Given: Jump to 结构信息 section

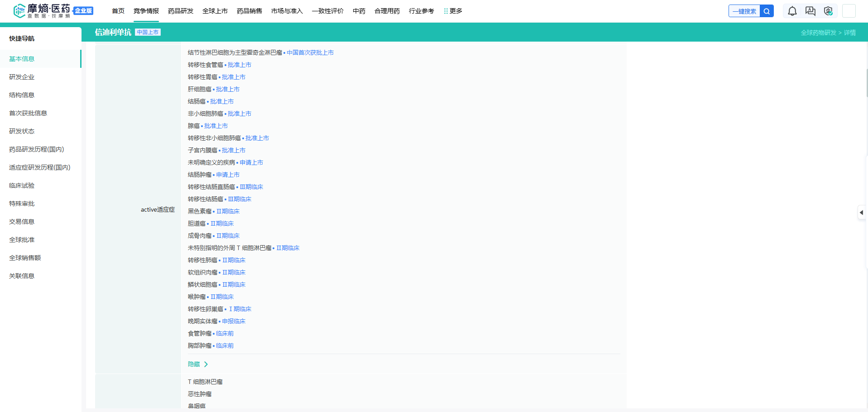Looking at the screenshot, I should [x=22, y=95].
